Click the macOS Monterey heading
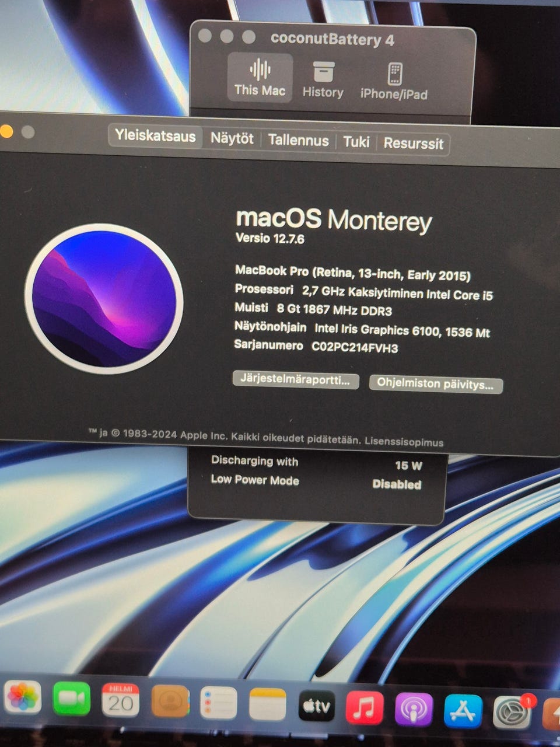This screenshot has width=560, height=747. pos(334,219)
